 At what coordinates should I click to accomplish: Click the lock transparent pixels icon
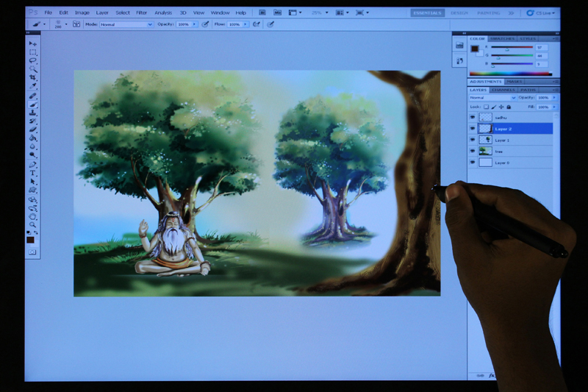coord(487,107)
